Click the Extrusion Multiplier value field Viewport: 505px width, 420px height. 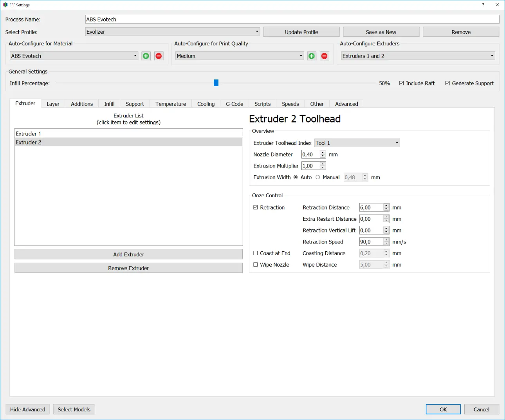pos(310,166)
